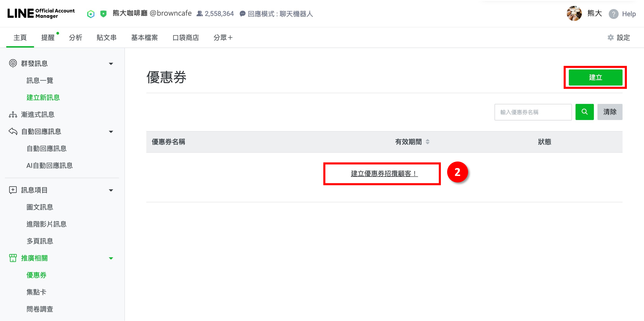This screenshot has width=644, height=321.
Task: Click the 自動回應訊息 reply arrow icon
Action: point(13,131)
